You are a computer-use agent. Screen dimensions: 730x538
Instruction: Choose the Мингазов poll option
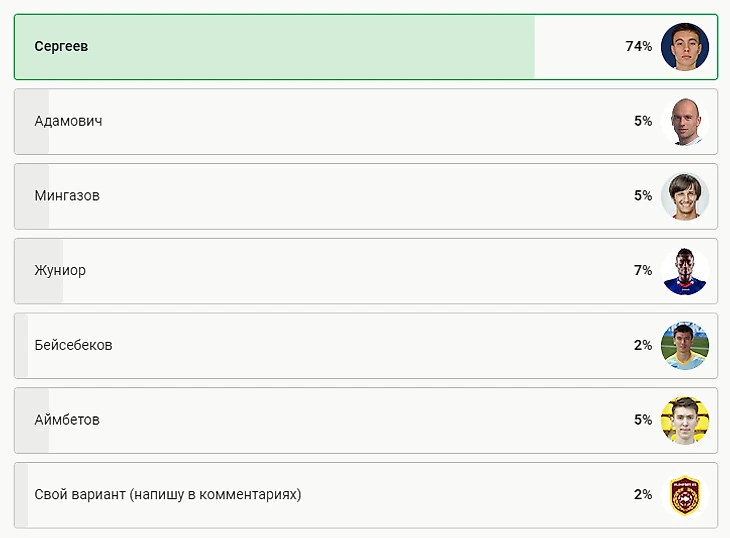(67, 196)
